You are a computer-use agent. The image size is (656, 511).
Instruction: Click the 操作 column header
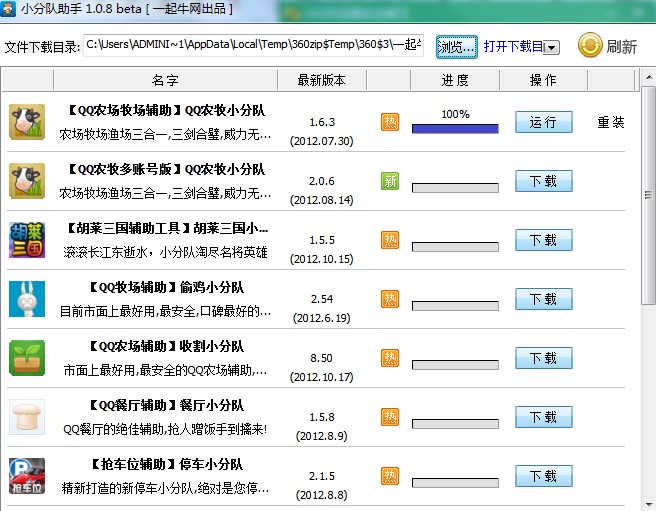tap(543, 80)
